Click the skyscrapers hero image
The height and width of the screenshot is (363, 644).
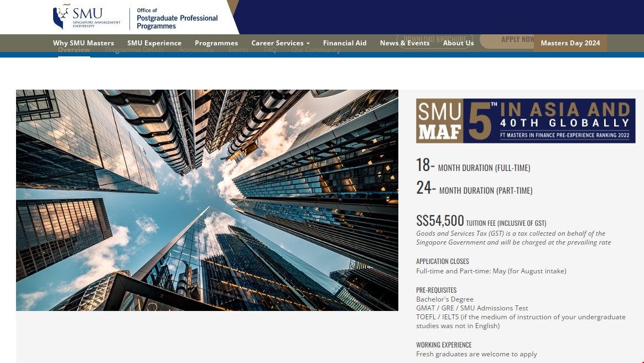click(x=207, y=200)
